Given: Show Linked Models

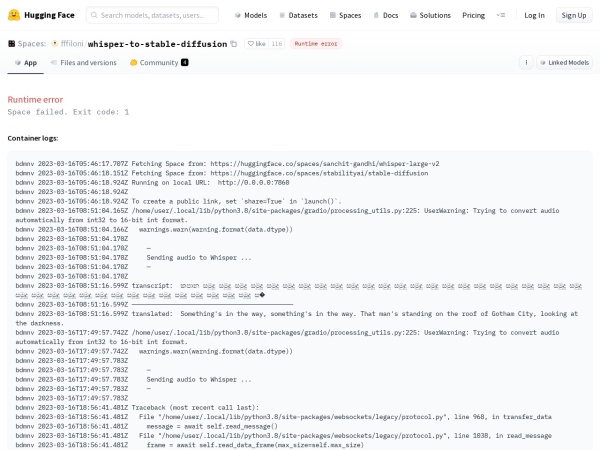Looking at the screenshot, I should 565,62.
